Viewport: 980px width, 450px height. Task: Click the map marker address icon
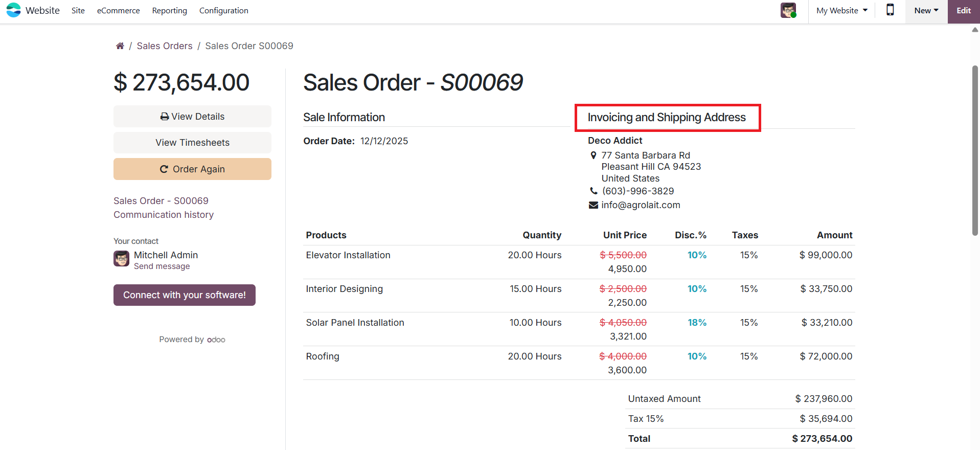(x=594, y=155)
